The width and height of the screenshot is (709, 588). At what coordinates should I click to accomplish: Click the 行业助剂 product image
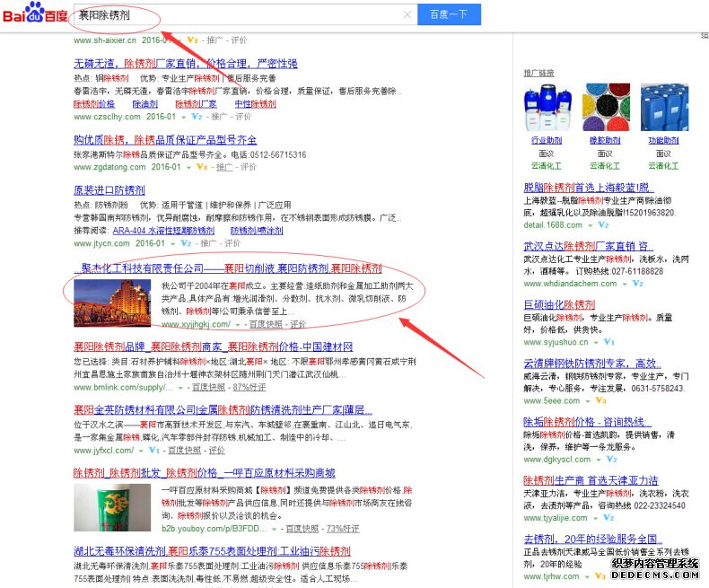pyautogui.click(x=547, y=107)
